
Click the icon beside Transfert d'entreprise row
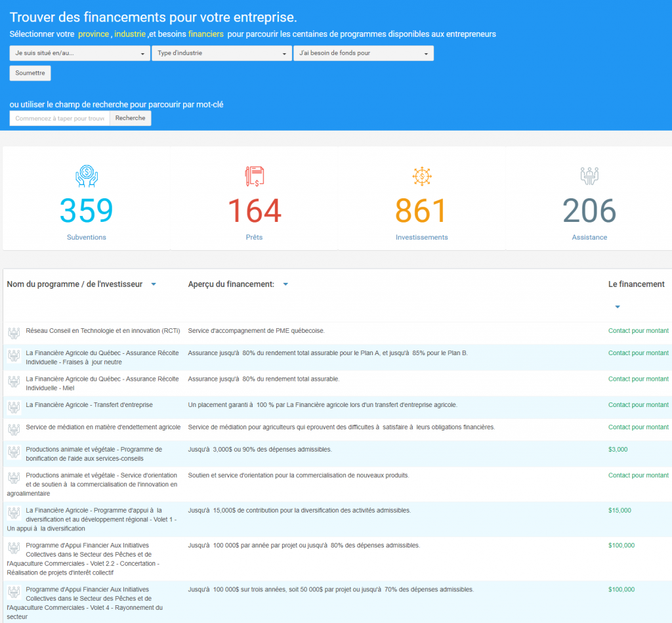(x=14, y=407)
